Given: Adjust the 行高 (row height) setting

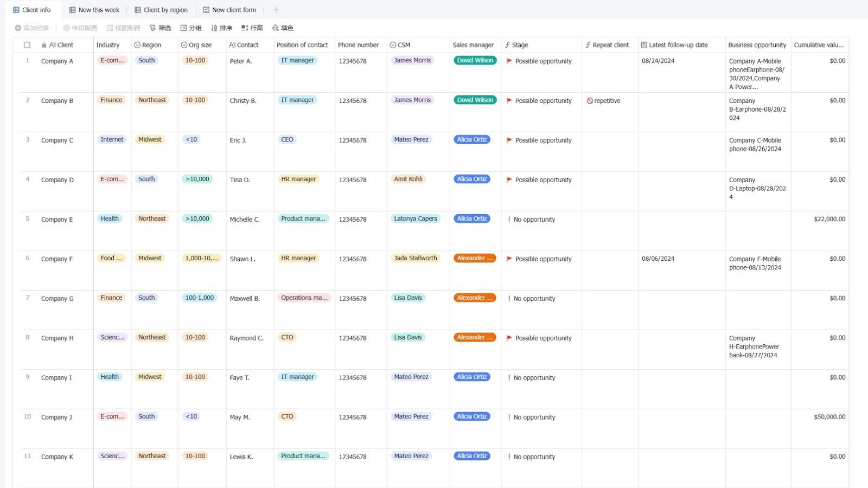Looking at the screenshot, I should (252, 28).
